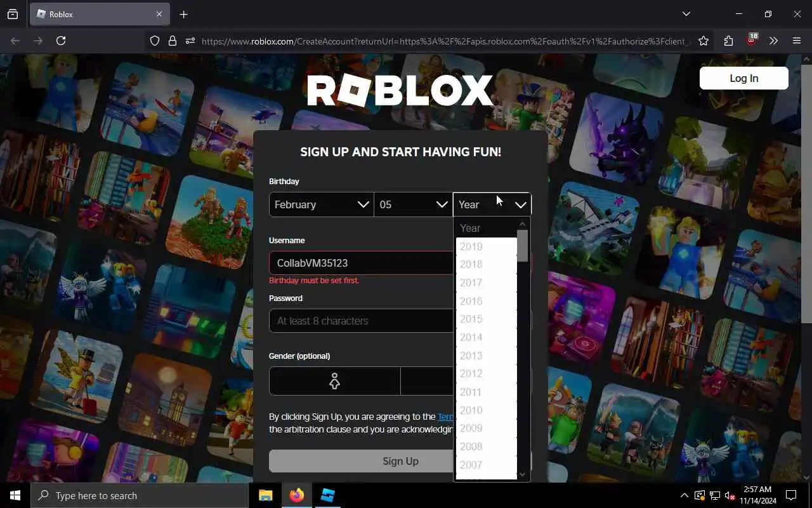Open the birthday month dropdown showing February
812x508 pixels.
pos(322,204)
